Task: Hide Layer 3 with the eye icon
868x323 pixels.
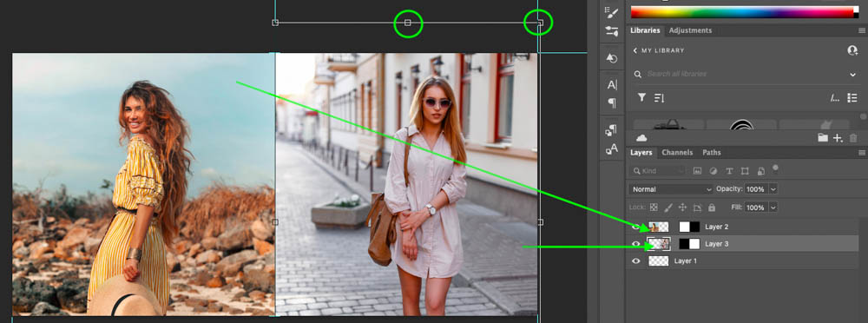Action: coord(636,244)
